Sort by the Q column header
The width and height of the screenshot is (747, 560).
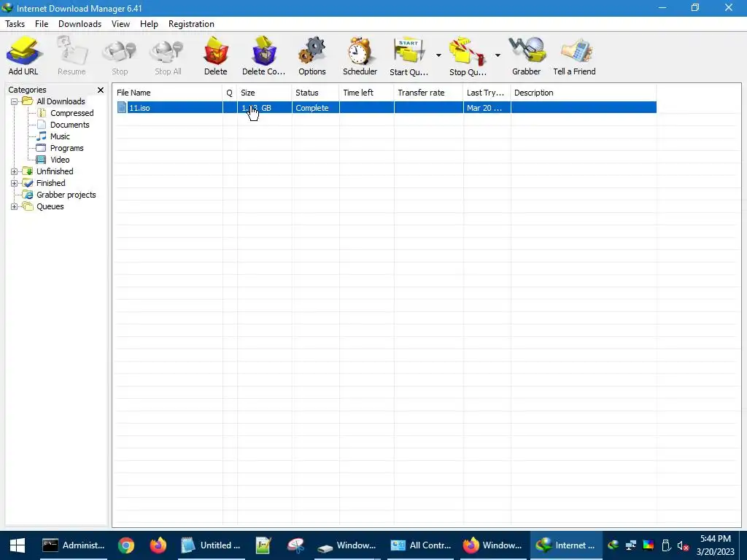click(x=230, y=93)
